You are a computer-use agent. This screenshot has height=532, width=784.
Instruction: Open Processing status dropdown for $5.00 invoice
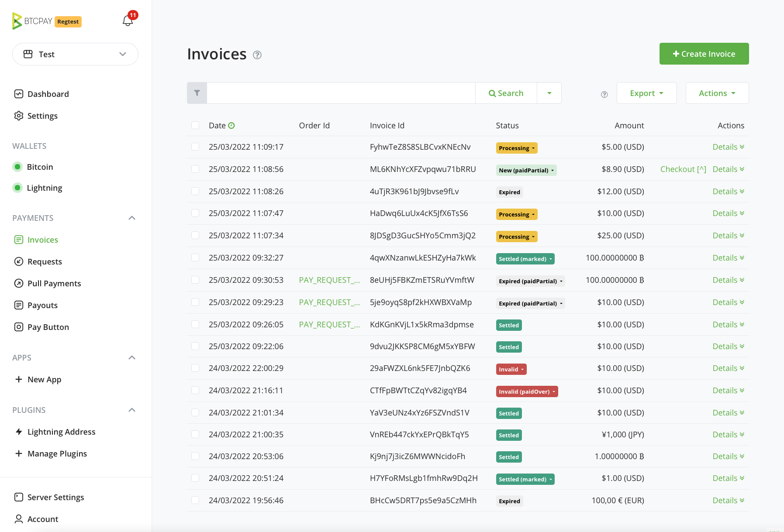pos(517,148)
